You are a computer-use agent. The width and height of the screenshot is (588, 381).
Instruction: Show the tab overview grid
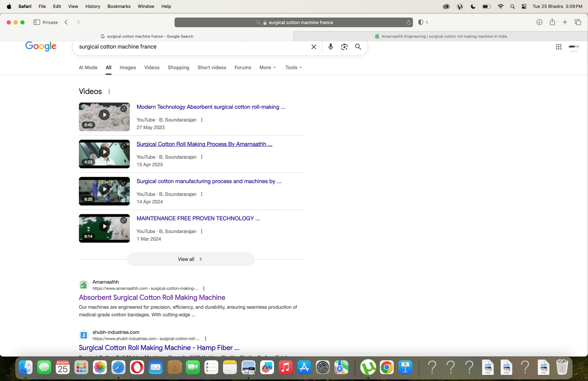578,22
